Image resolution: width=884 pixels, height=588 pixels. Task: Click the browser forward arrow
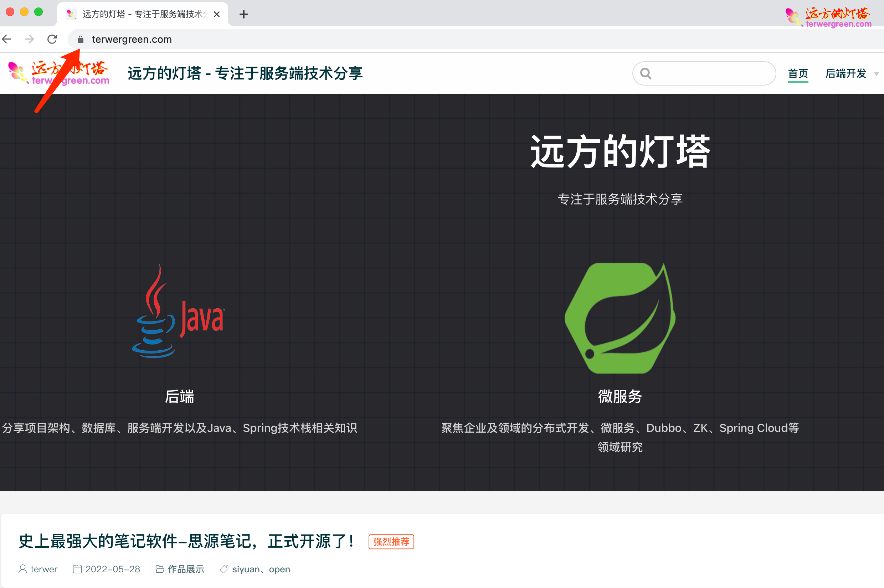(29, 39)
